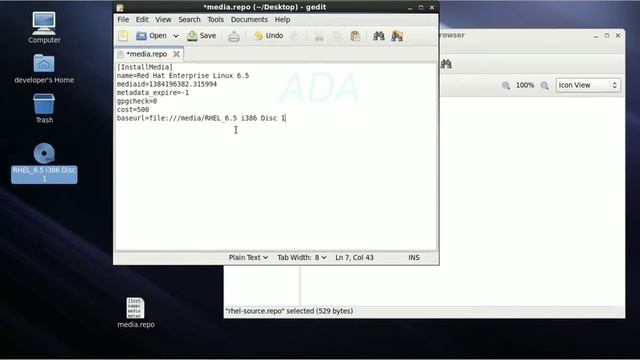This screenshot has height=360, width=640.
Task: Click the INS mode indicator
Action: click(414, 258)
